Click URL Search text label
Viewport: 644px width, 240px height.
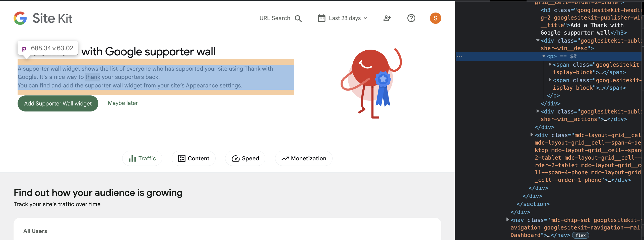coord(275,18)
